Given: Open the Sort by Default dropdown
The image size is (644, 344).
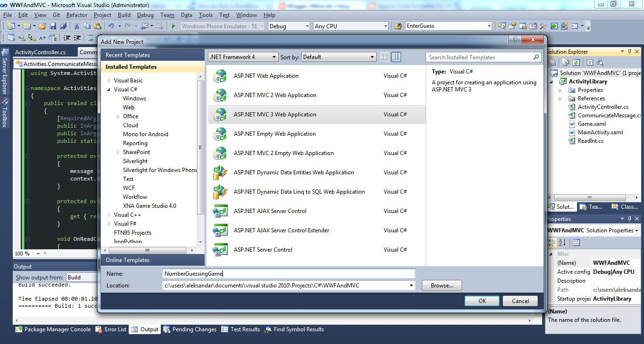Looking at the screenshot, I should [339, 57].
